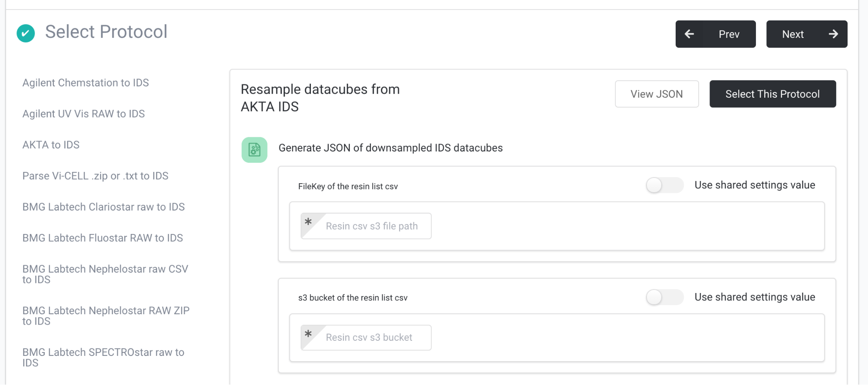Click Select This Protocol button

(772, 94)
